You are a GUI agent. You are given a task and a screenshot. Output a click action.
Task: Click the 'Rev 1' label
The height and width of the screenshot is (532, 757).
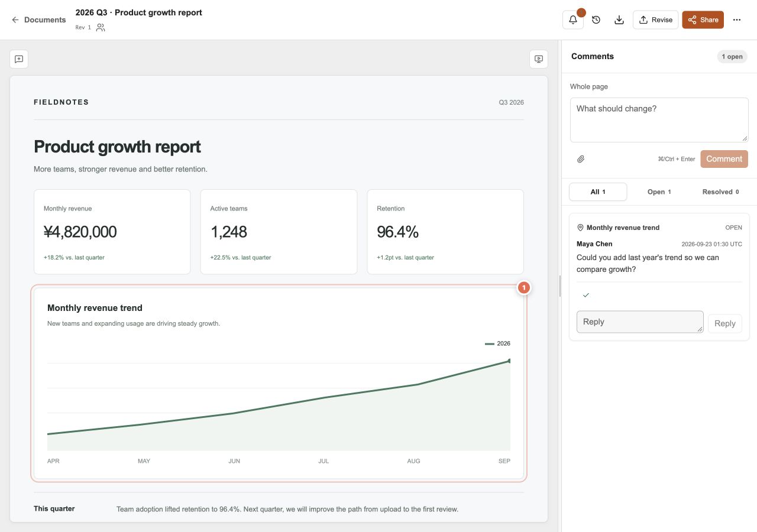click(83, 27)
